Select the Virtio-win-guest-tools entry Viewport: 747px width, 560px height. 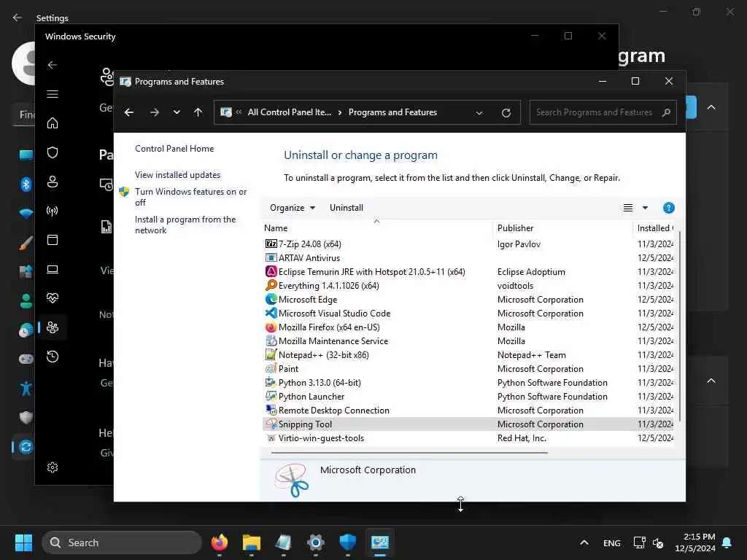[468, 438]
